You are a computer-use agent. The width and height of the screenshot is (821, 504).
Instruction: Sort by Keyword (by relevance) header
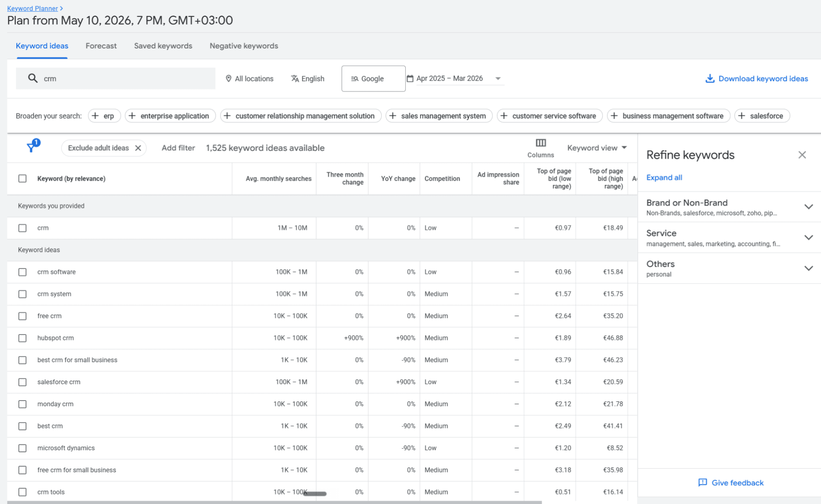point(71,179)
